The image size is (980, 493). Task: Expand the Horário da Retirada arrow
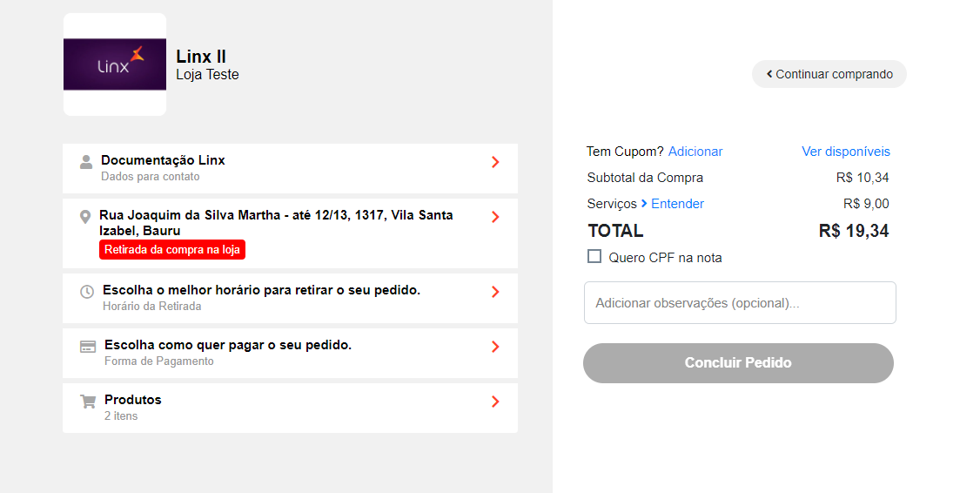(495, 292)
